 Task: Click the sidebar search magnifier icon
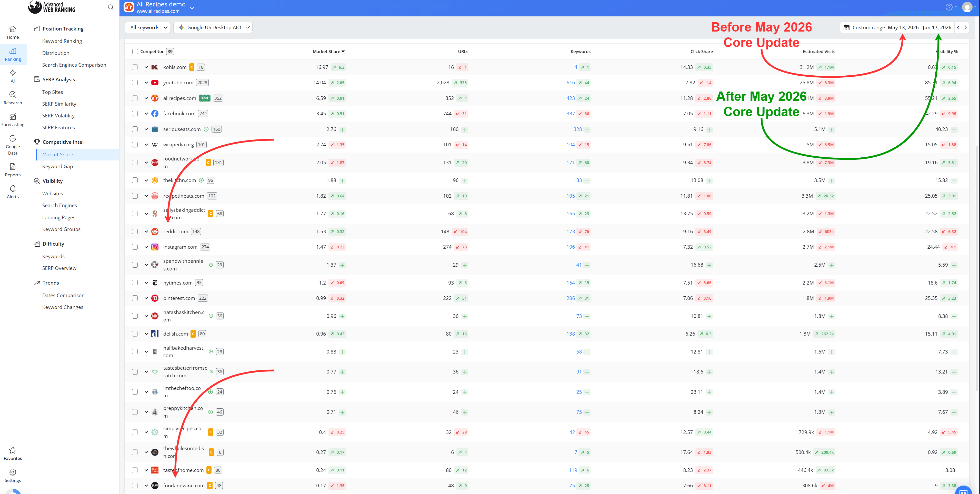[x=111, y=7]
